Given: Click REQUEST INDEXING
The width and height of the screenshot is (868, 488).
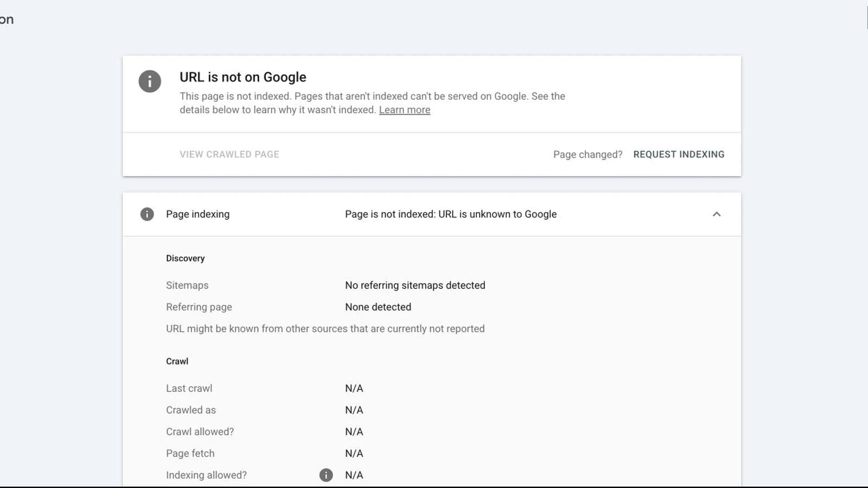Looking at the screenshot, I should [x=679, y=155].
